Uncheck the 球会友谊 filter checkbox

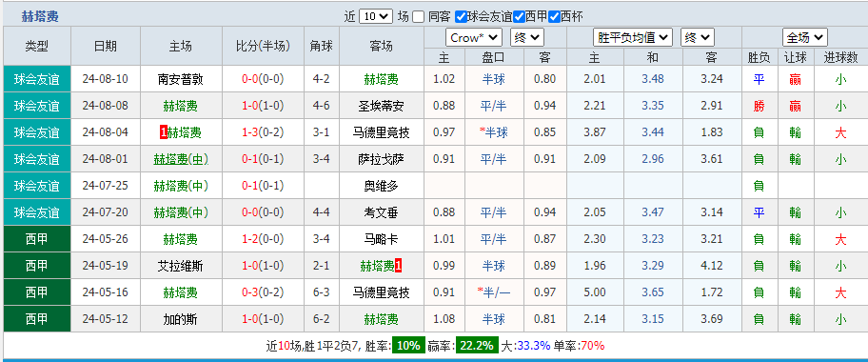point(461,16)
